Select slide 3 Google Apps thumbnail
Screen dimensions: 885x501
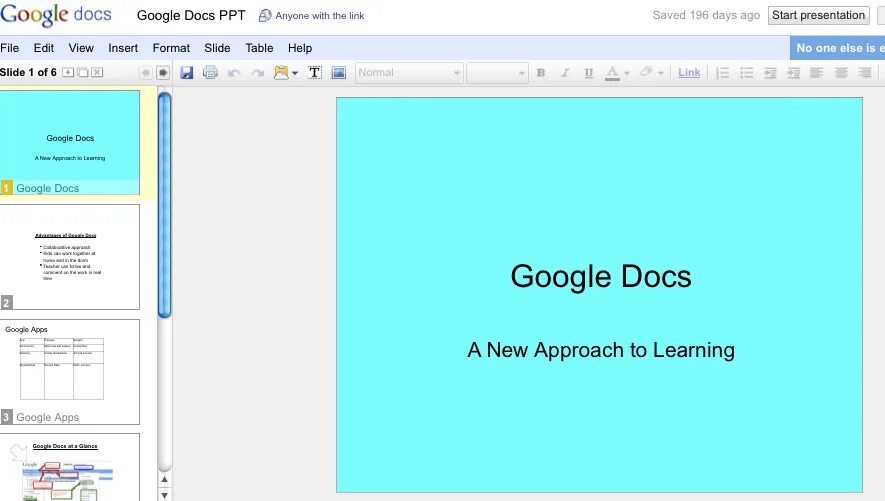70,372
